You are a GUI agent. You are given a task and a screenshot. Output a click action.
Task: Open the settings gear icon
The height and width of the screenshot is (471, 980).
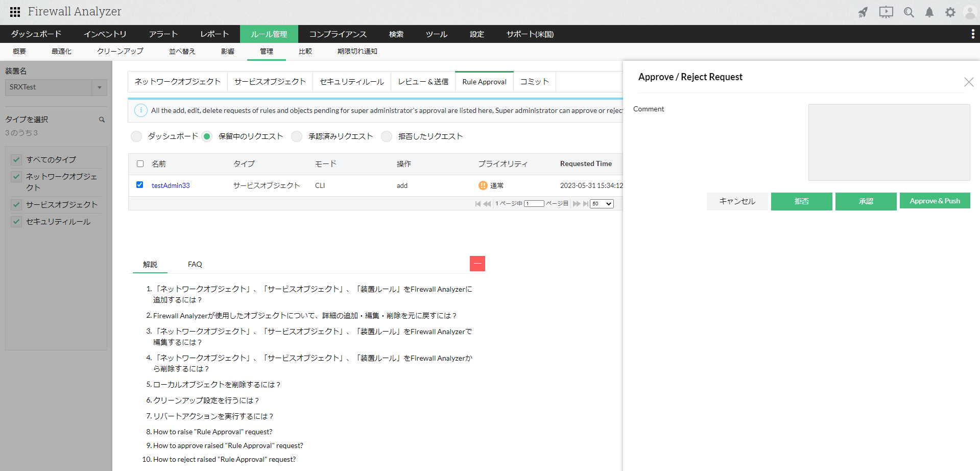click(x=950, y=12)
